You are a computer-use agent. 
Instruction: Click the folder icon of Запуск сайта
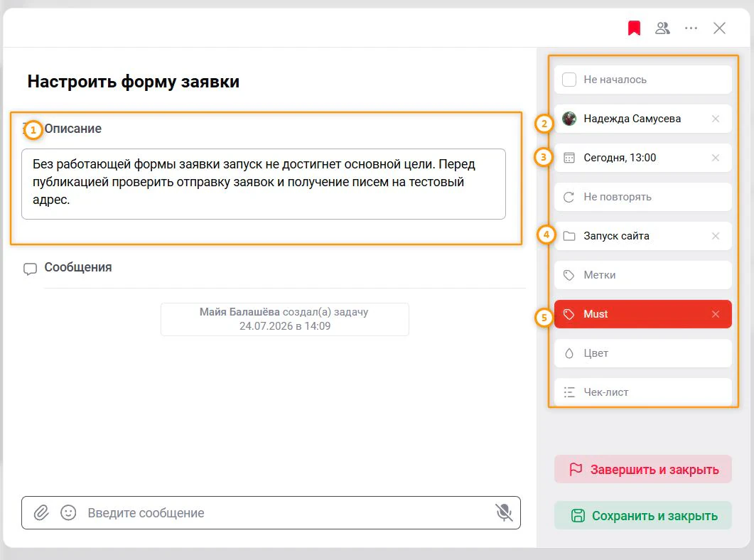click(x=569, y=235)
